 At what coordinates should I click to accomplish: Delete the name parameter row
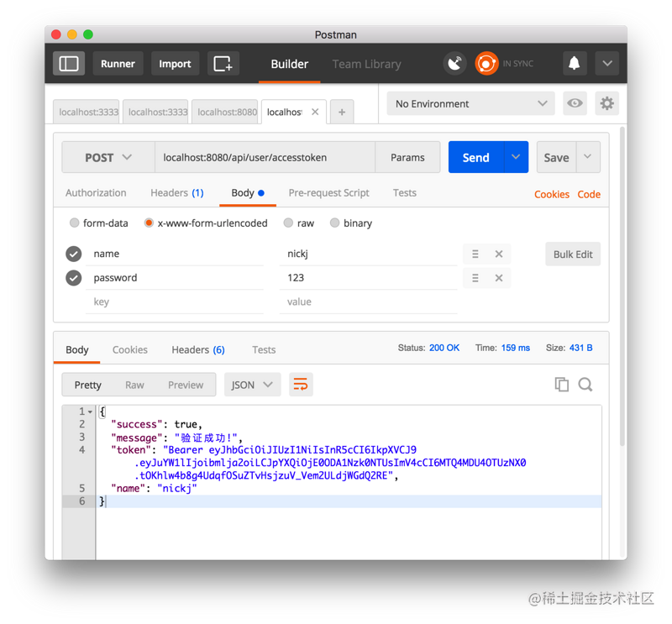[499, 254]
